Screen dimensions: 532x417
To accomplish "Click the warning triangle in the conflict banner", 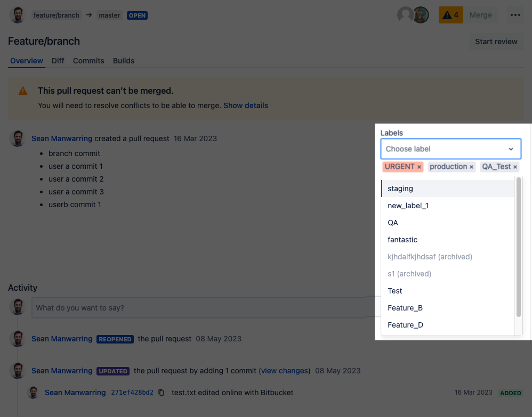I will (22, 91).
